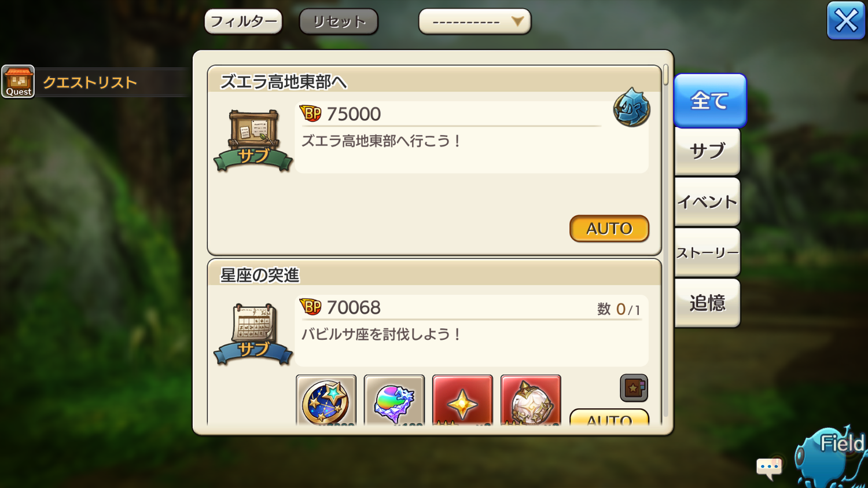Tap the blue creature icon on the ズエラ高地東部へ quest
The image size is (868, 488).
click(631, 108)
